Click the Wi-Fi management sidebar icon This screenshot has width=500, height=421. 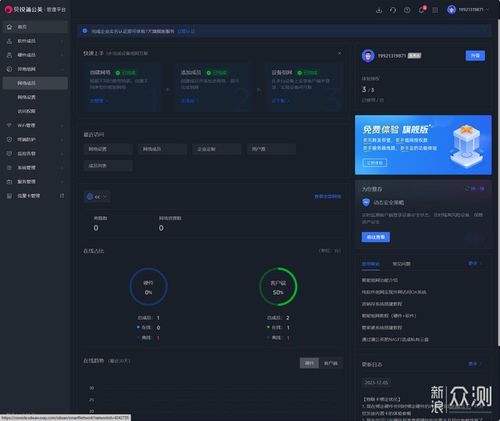click(x=9, y=125)
